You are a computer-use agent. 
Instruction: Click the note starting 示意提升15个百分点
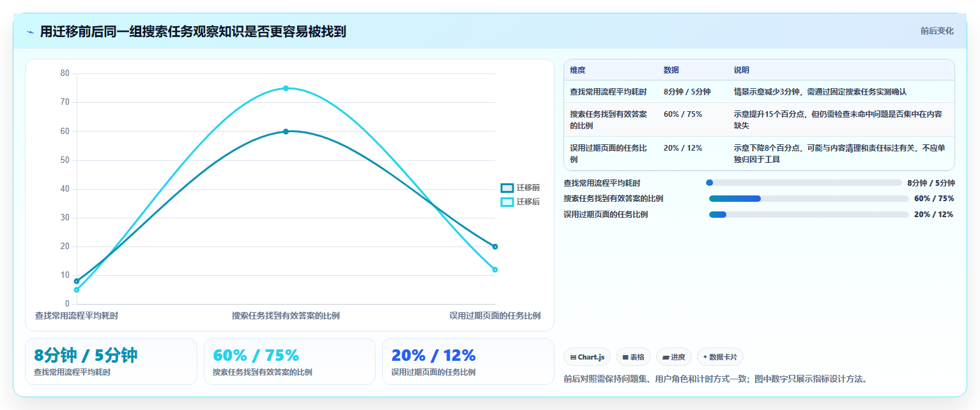coord(838,120)
